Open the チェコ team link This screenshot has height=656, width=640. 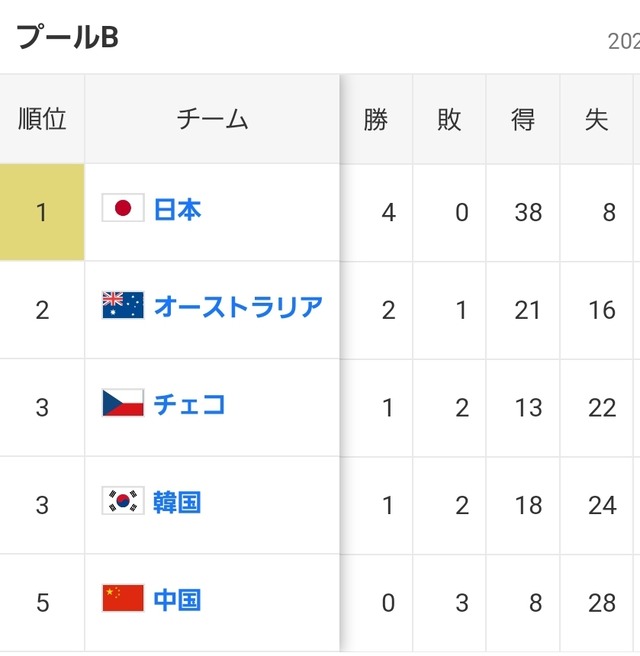coord(189,405)
